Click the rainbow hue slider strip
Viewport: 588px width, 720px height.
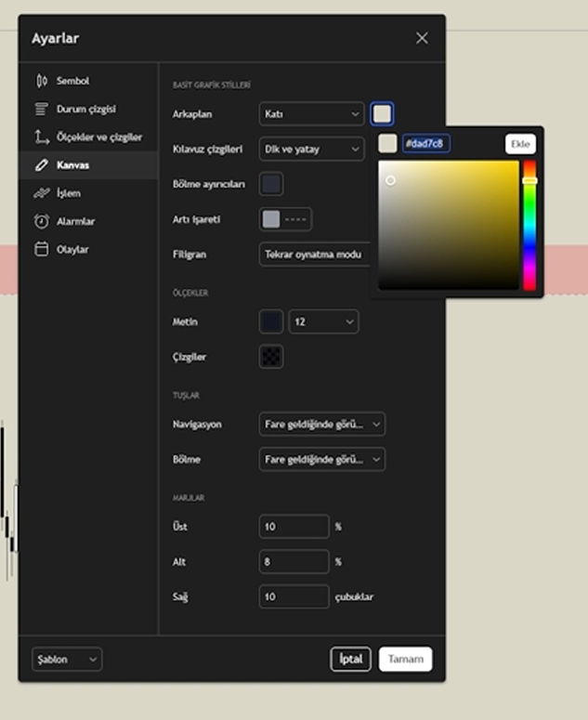pos(529,225)
